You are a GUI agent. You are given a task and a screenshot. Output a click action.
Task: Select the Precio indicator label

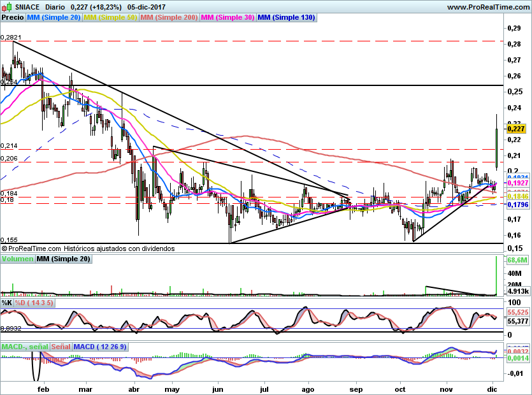13,17
